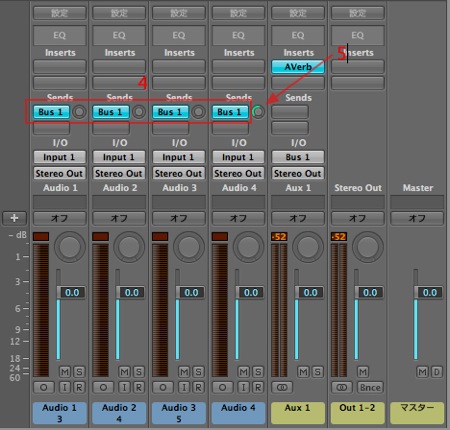Solo Aux 1 channel

318,372
